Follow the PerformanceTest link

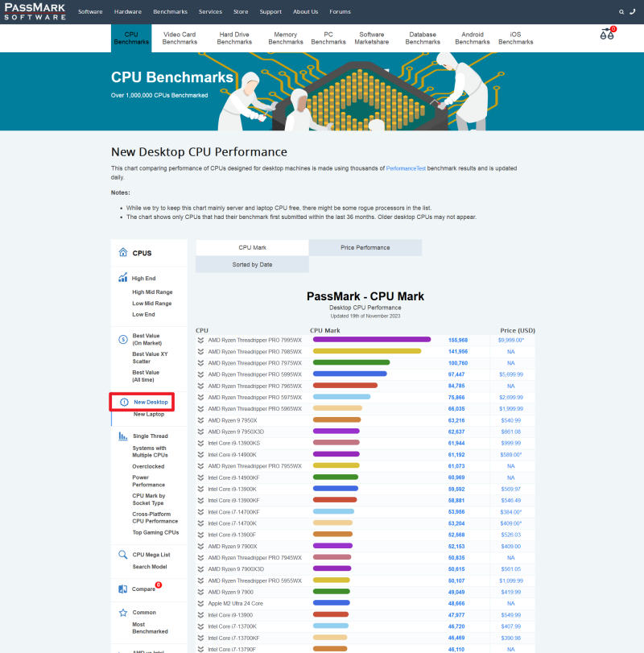[x=406, y=168]
